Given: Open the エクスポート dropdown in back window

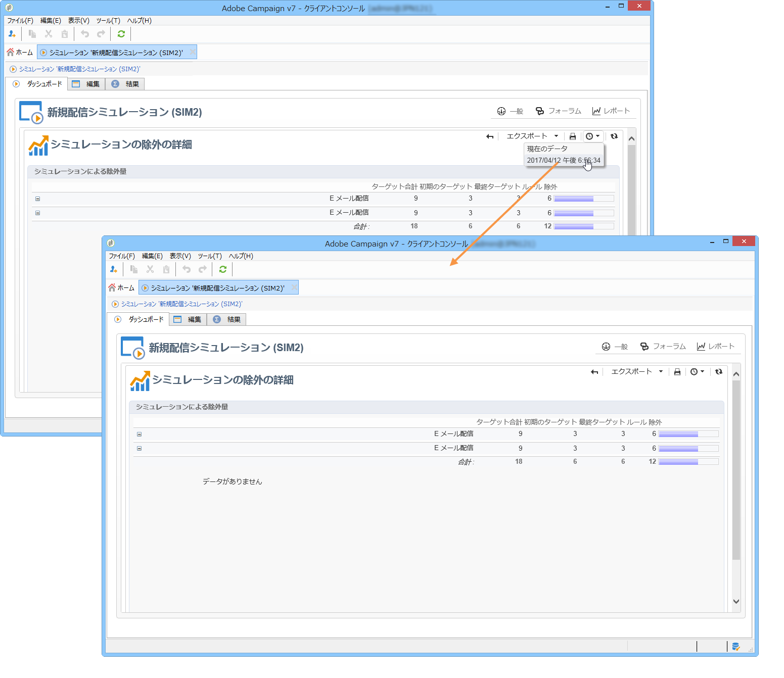Looking at the screenshot, I should (x=532, y=136).
